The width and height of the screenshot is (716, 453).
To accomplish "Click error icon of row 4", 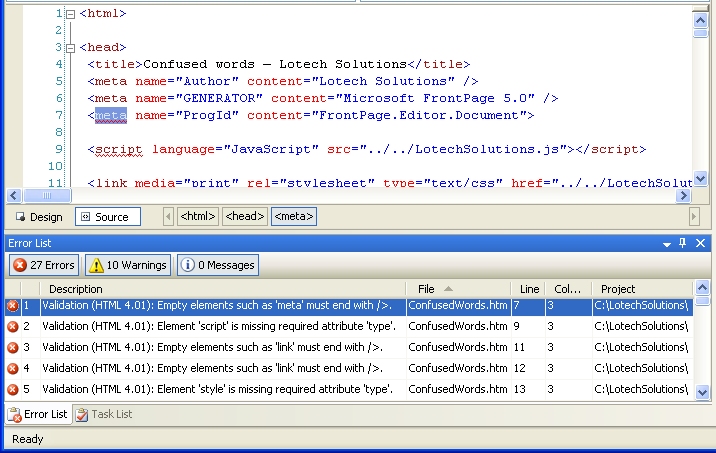I will (x=13, y=369).
